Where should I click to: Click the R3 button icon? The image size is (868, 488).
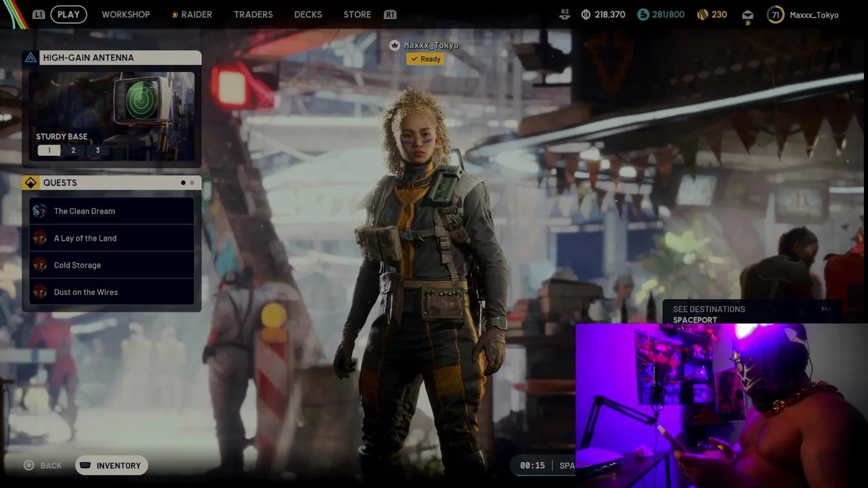click(x=564, y=14)
